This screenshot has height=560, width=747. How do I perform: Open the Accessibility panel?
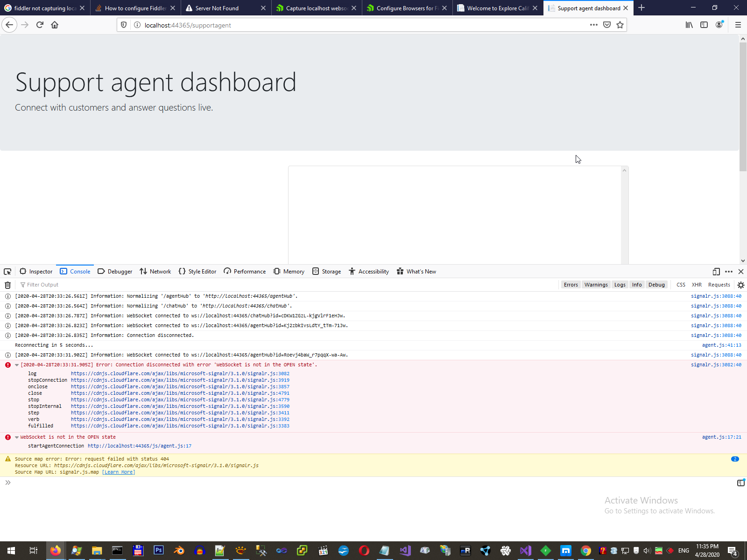(369, 272)
